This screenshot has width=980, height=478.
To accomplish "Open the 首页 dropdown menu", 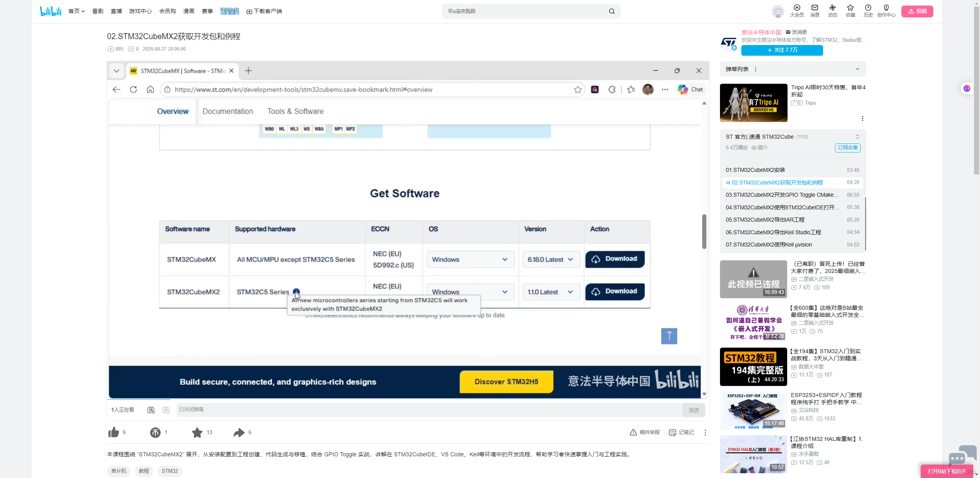I will [76, 11].
